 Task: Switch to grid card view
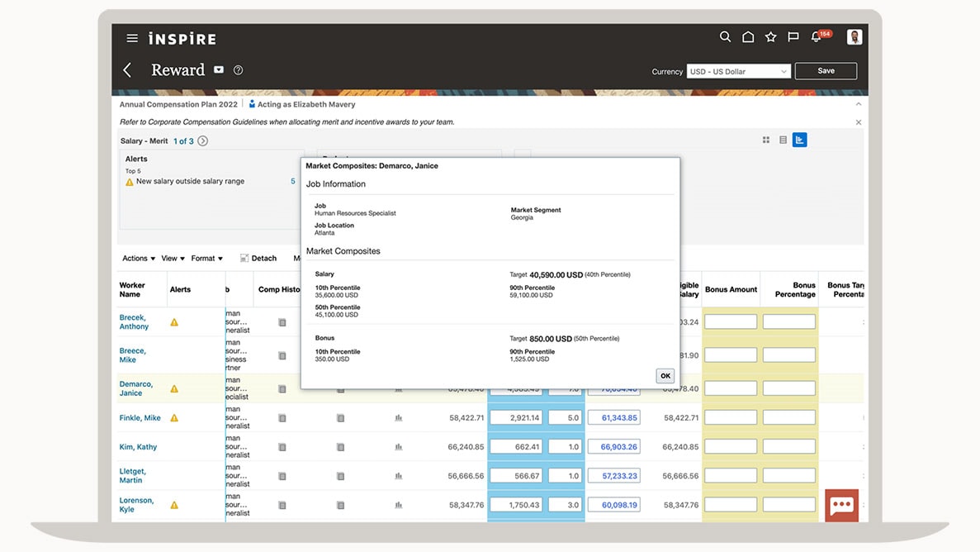766,140
